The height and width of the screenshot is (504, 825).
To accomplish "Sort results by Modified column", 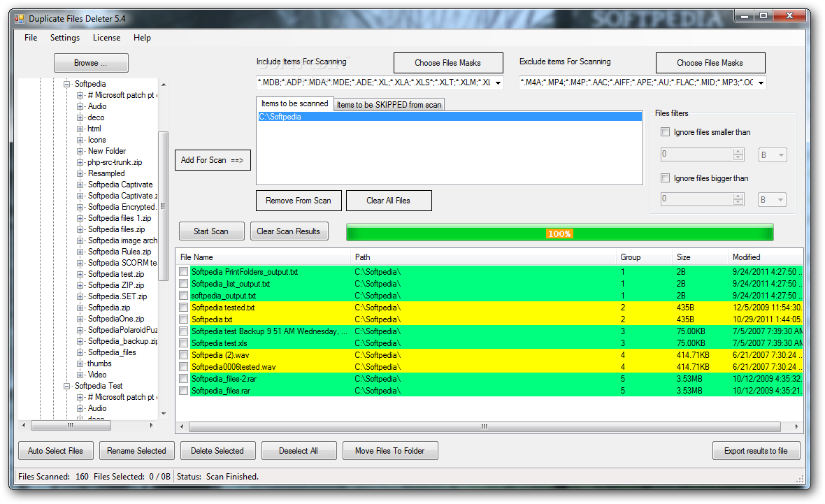I will [766, 257].
